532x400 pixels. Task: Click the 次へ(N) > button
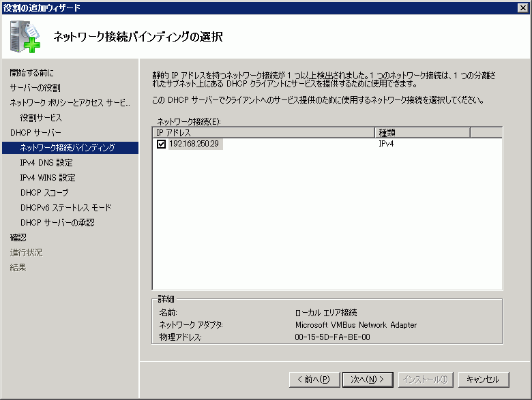pos(368,380)
